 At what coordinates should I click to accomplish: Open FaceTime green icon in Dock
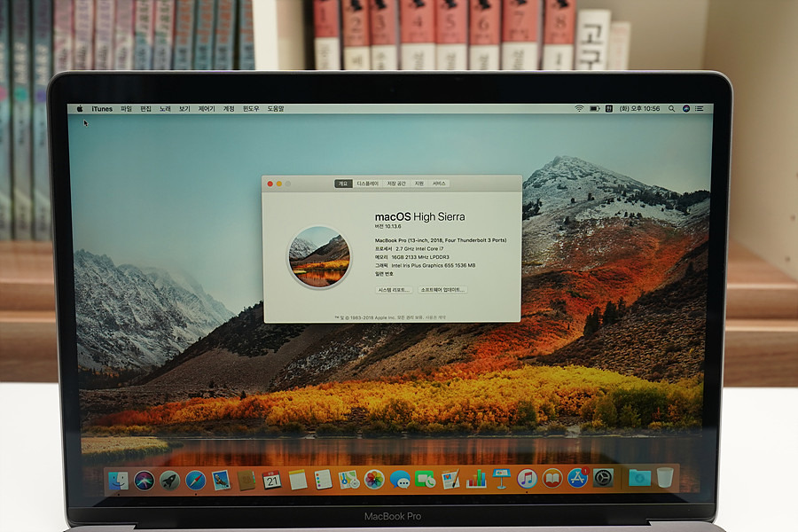[x=425, y=480]
